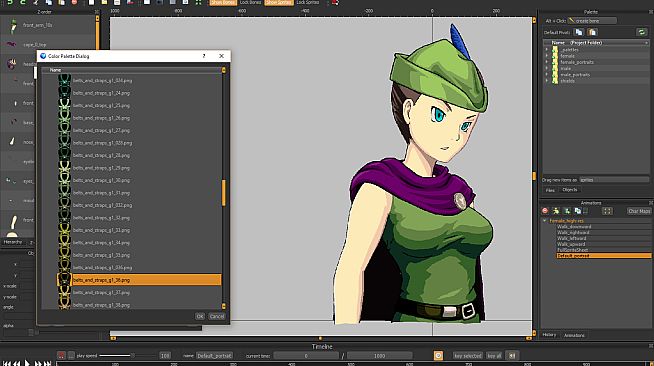Screen dimensions: 654x366
Task: Toggle the Show Bones button
Action: (223, 2)
